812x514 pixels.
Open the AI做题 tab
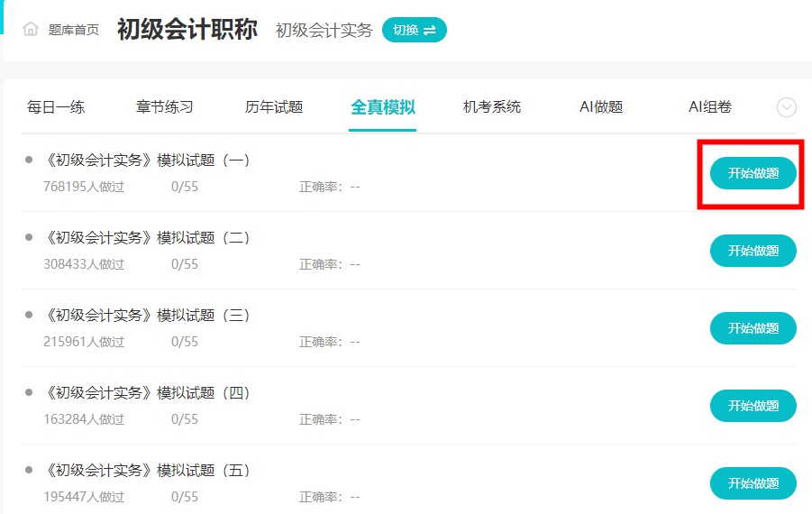[x=601, y=107]
